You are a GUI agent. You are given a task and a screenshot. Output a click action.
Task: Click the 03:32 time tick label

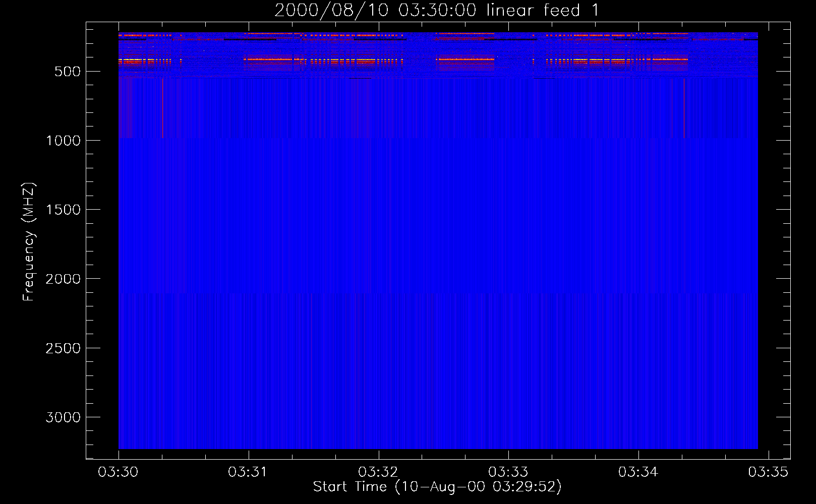click(378, 472)
